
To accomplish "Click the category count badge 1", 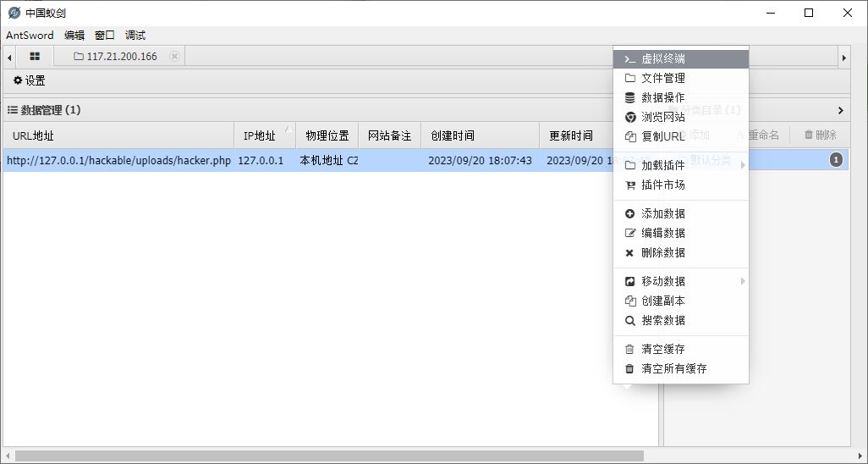I will (x=836, y=160).
